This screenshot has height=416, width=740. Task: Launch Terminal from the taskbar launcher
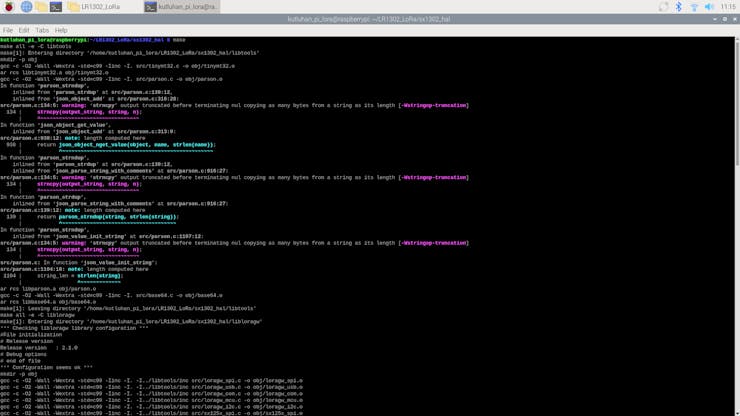pyautogui.click(x=57, y=7)
